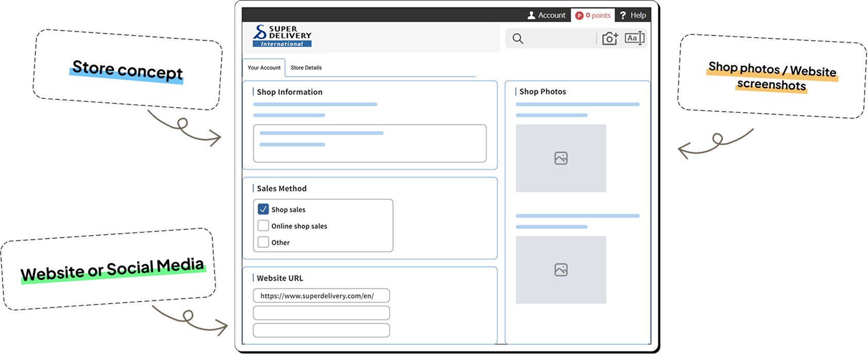Click the Shop Information text box

point(369,143)
